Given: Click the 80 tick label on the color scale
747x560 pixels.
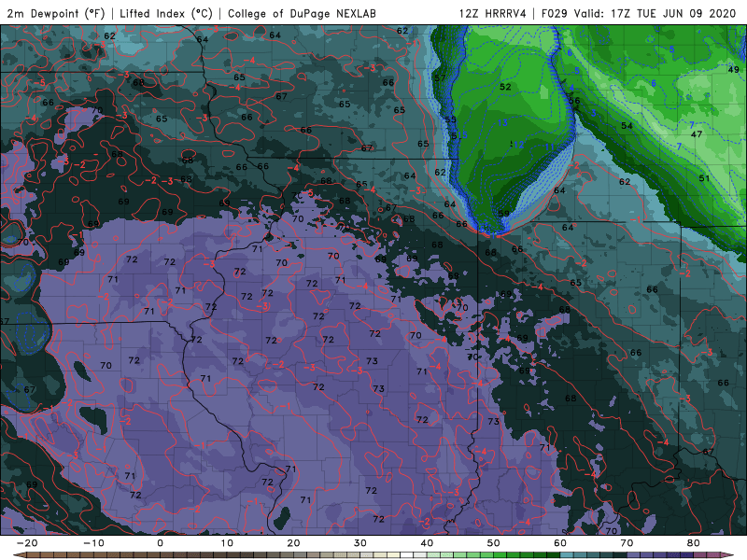Looking at the screenshot, I should pyautogui.click(x=694, y=543).
